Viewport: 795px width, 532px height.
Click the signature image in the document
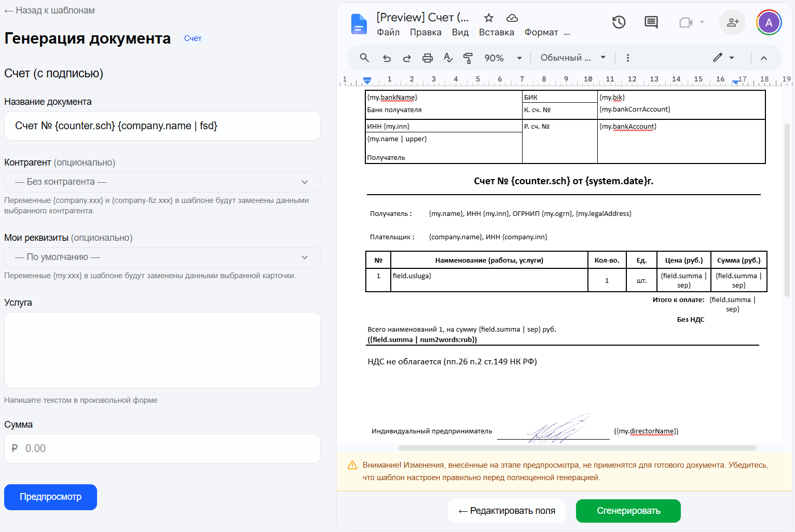558,429
